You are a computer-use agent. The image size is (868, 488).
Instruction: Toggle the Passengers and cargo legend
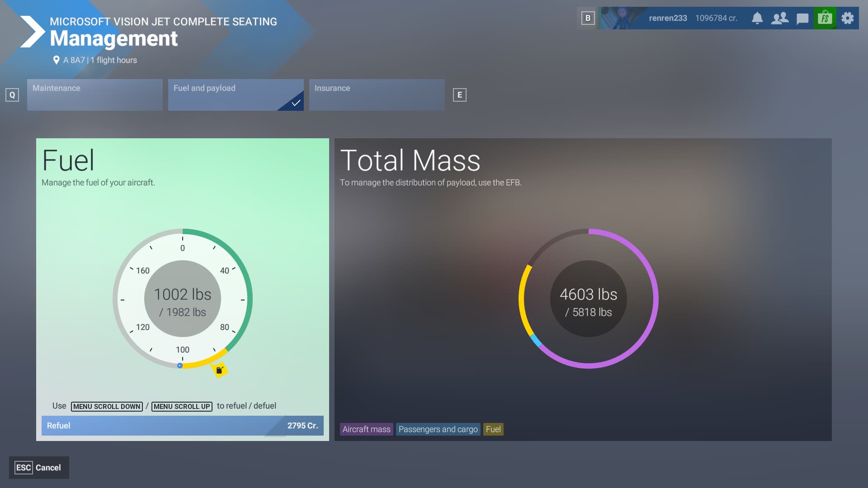[438, 429]
